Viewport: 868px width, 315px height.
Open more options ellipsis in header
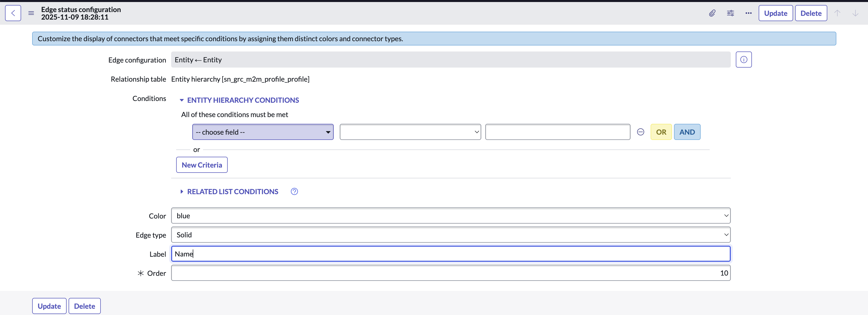coord(748,13)
